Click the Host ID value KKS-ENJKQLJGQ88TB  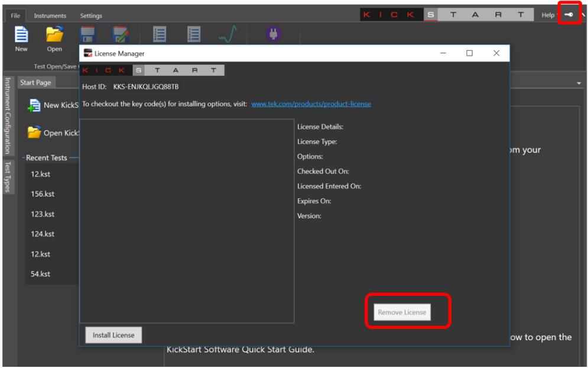[x=146, y=87]
